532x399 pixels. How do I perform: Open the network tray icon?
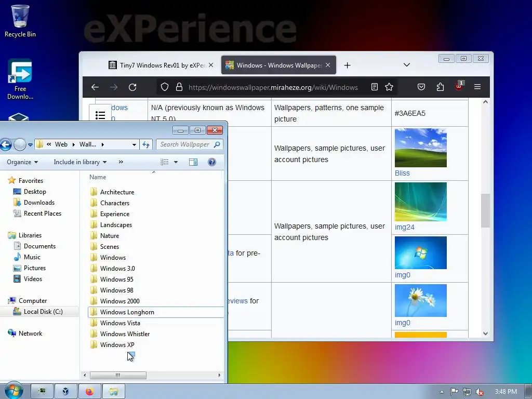[467, 392]
